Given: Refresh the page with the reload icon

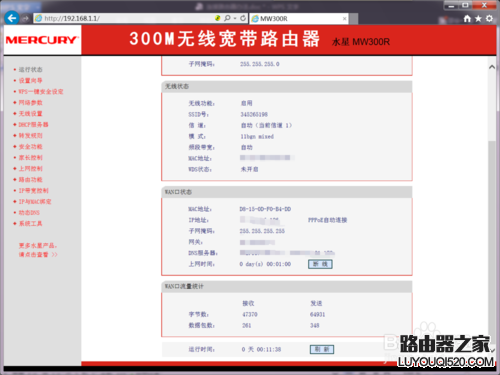Looking at the screenshot, I should coord(243,18).
